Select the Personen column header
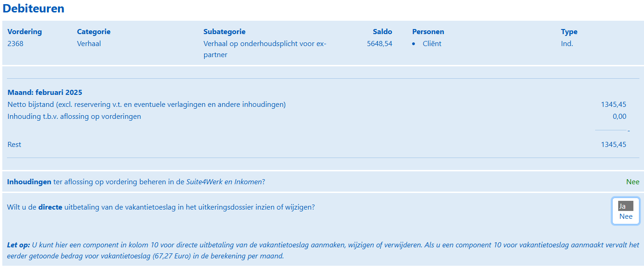The height and width of the screenshot is (269, 644). (x=428, y=32)
